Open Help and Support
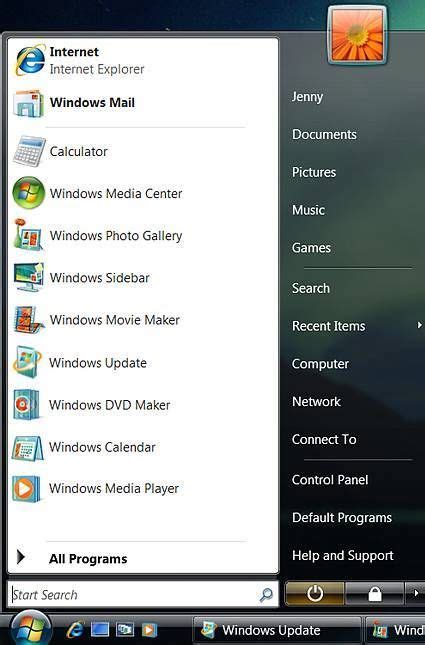Screen dimensions: 425x645 click(x=343, y=556)
